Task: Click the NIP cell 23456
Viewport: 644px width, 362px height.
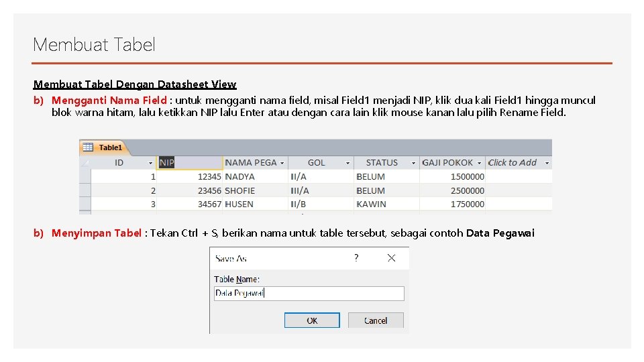Action: tap(190, 190)
